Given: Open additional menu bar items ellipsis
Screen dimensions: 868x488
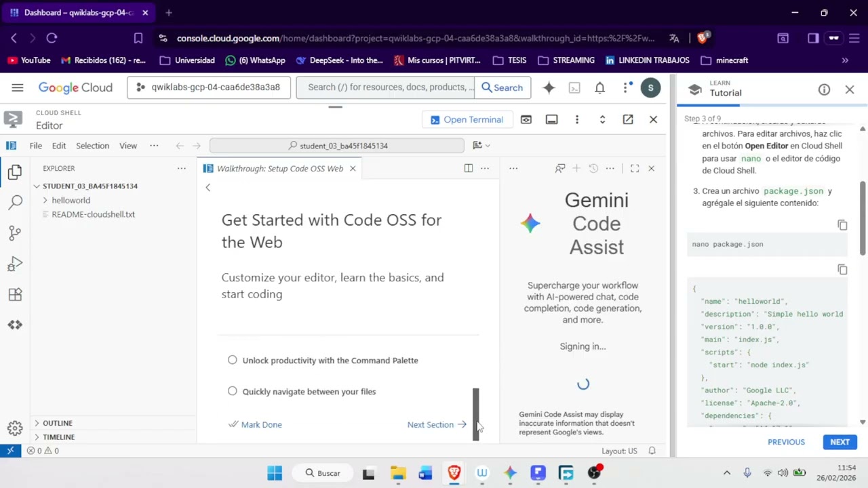Looking at the screenshot, I should tap(154, 145).
